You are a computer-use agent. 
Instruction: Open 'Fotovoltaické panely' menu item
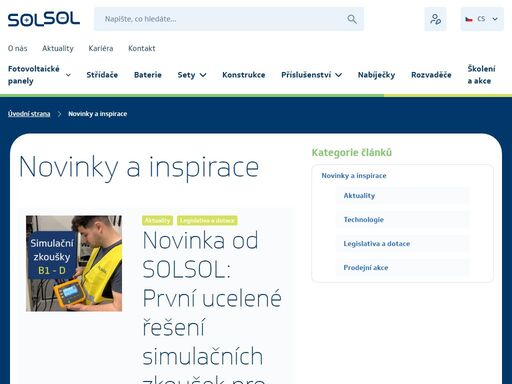pos(34,75)
